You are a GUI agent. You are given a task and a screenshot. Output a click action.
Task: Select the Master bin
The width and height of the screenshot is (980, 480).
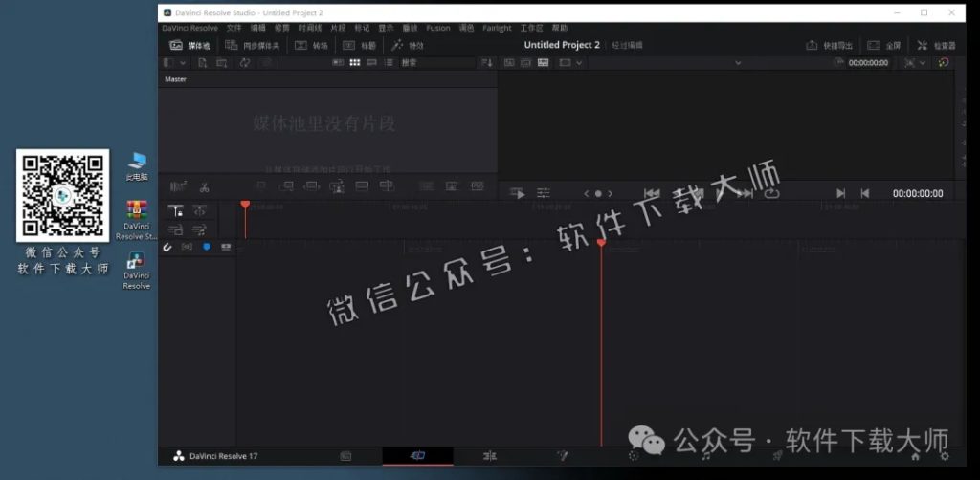[x=175, y=79]
